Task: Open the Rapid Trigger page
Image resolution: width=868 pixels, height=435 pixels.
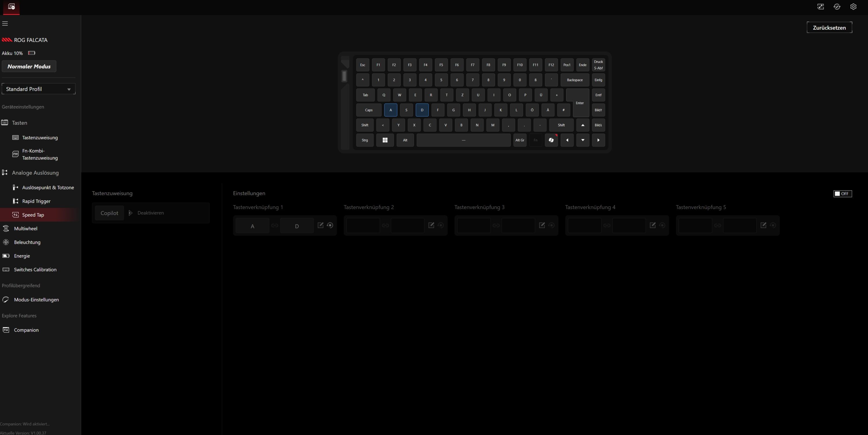Action: (36, 201)
